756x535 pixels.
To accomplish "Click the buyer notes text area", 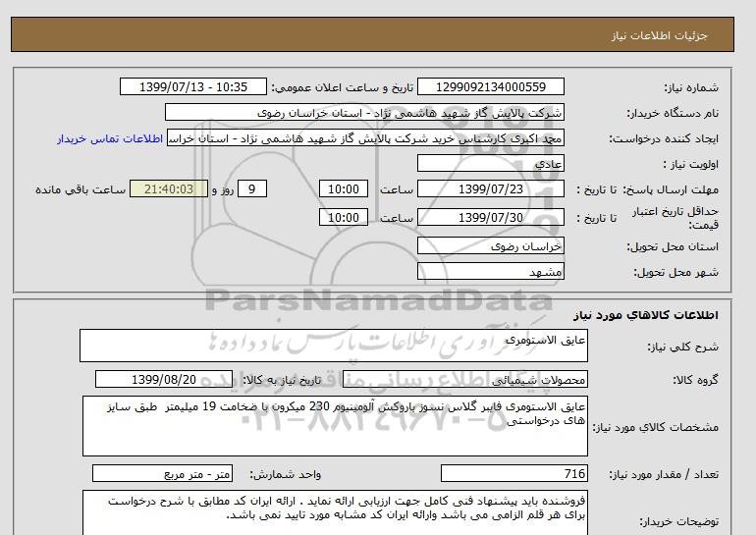I will coord(334,513).
